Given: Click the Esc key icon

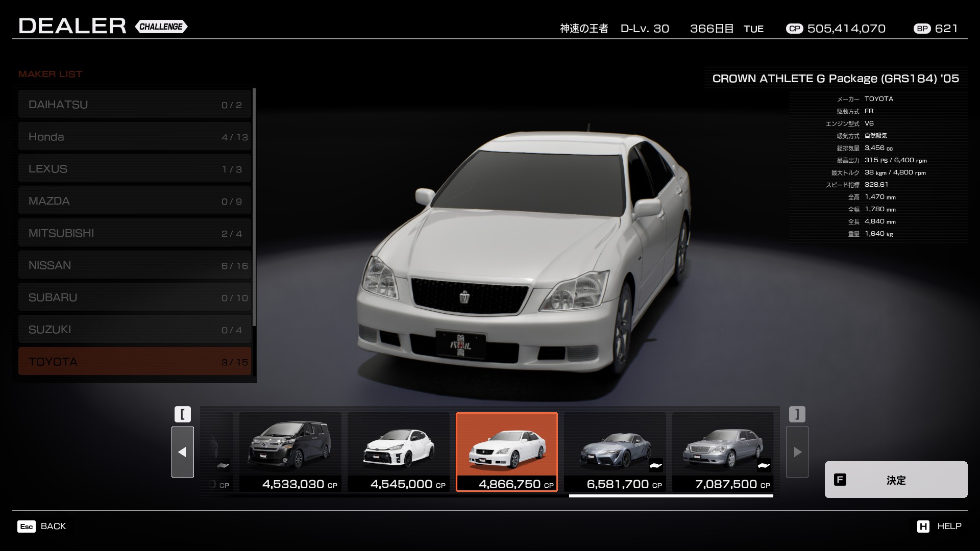Looking at the screenshot, I should (27, 527).
